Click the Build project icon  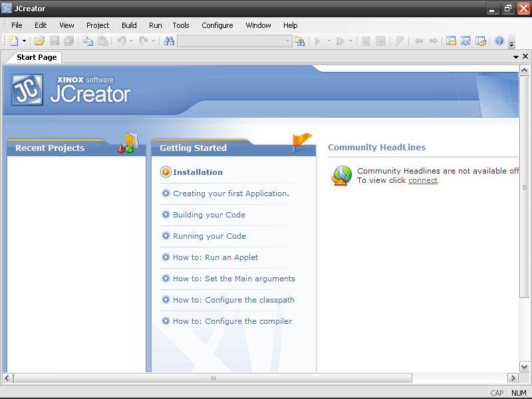click(x=366, y=41)
